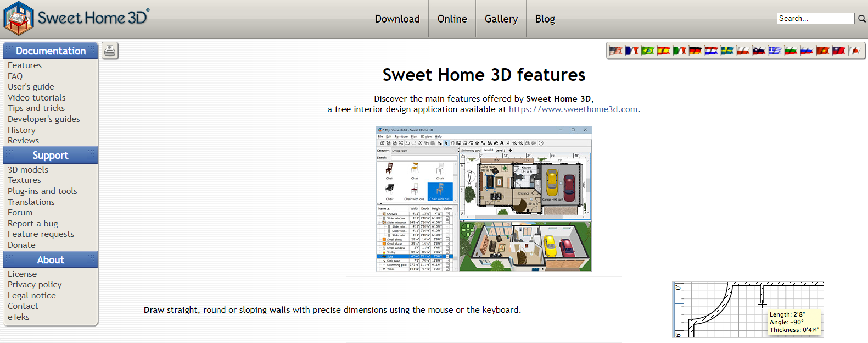Go to the Gallery page
The width and height of the screenshot is (868, 343).
(501, 19)
